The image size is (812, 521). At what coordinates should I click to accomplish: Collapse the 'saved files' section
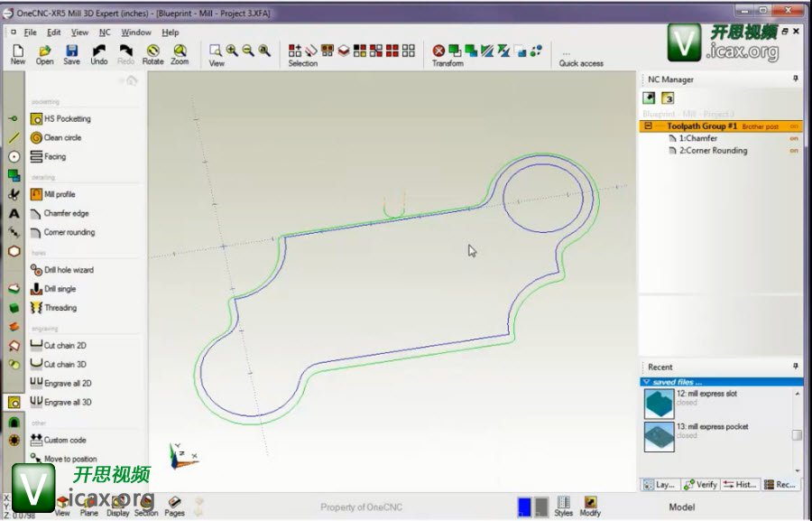pos(646,383)
